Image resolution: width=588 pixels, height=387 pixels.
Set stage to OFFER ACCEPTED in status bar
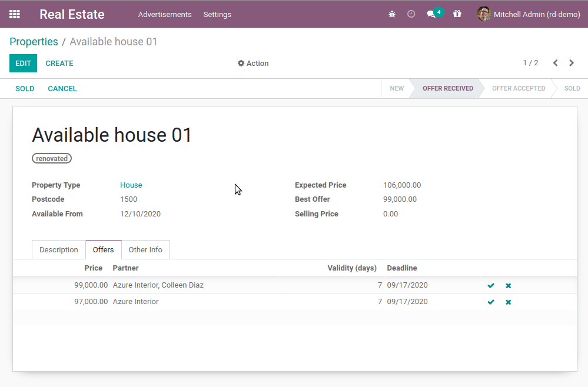[x=519, y=88]
